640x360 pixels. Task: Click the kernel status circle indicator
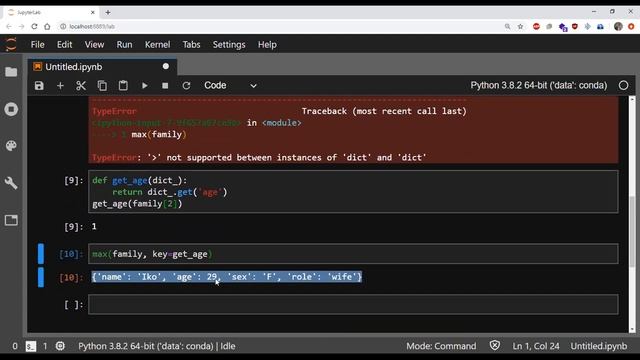click(x=623, y=85)
